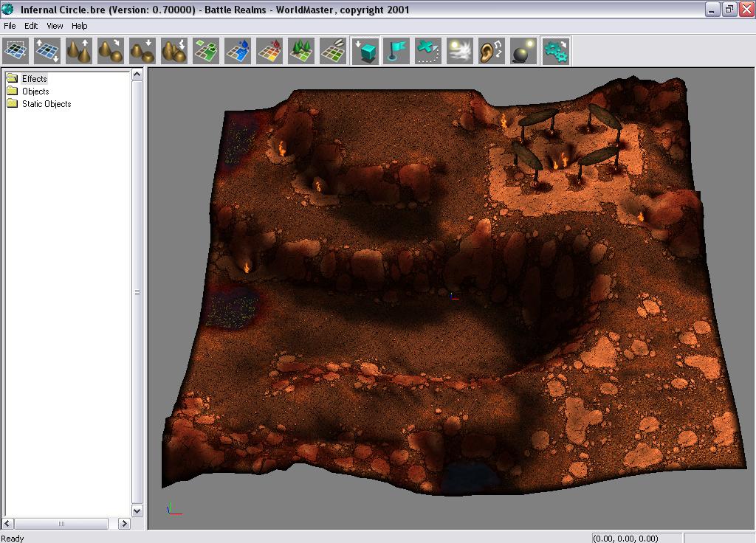Screen dimensions: 756x543
Task: Select the sphere lighting tool
Action: coord(523,51)
